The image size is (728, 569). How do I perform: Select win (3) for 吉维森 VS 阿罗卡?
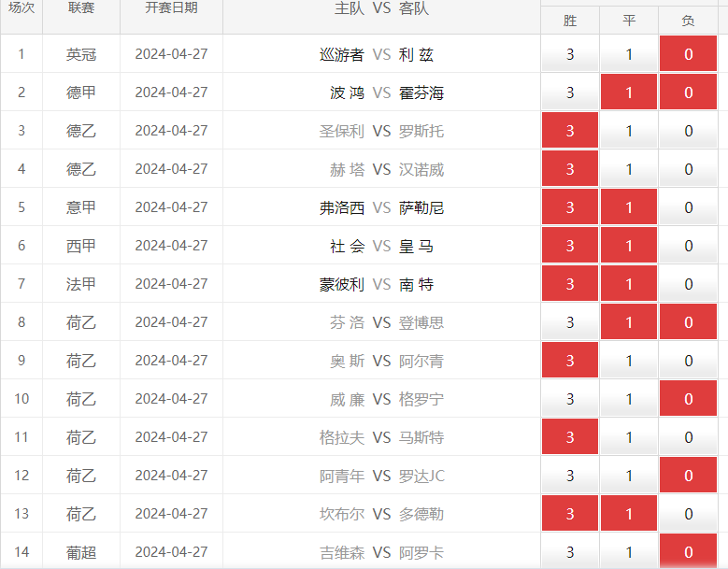[x=570, y=551]
